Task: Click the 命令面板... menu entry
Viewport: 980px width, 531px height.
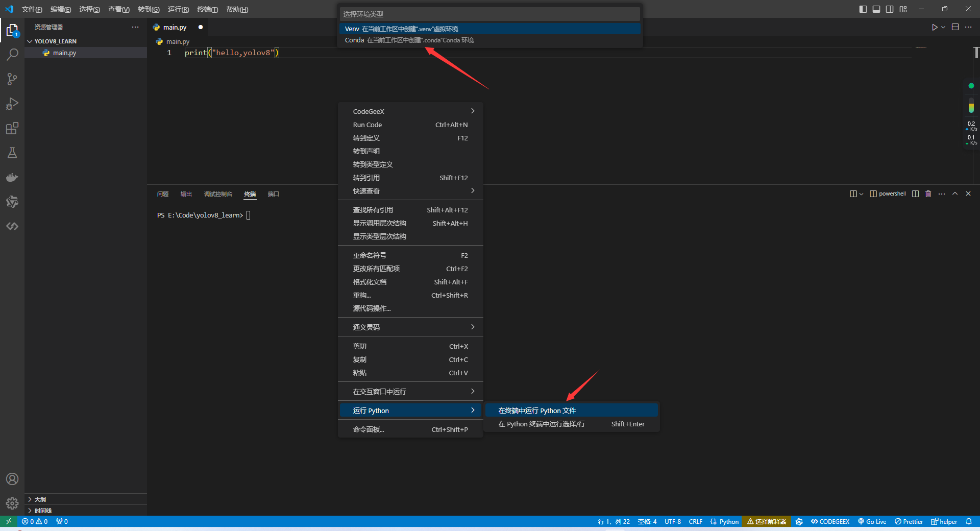Action: click(411, 429)
